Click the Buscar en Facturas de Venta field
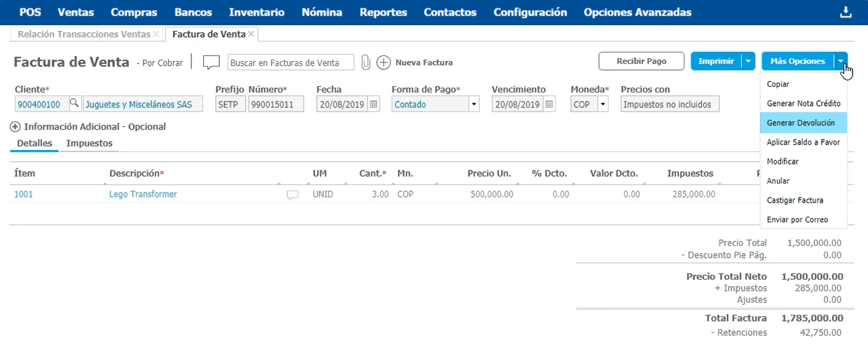Viewport: 868px width, 347px height. coord(291,62)
